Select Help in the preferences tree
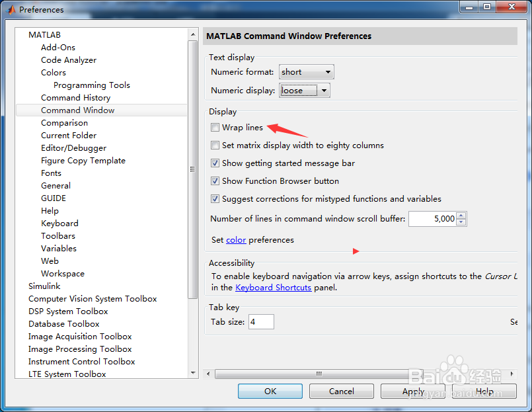The width and height of the screenshot is (532, 412). [50, 211]
